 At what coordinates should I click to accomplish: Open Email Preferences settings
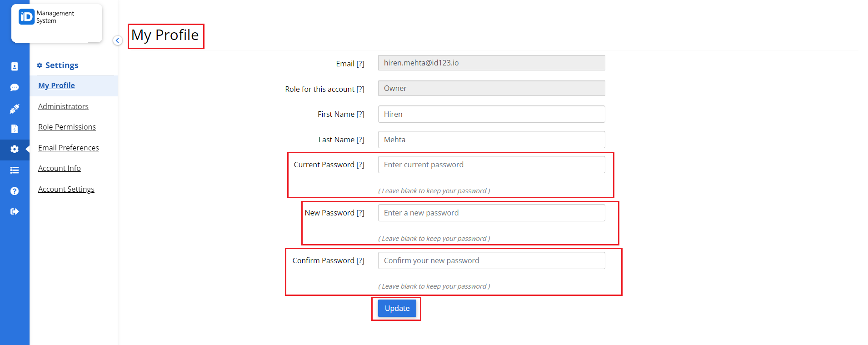click(68, 148)
